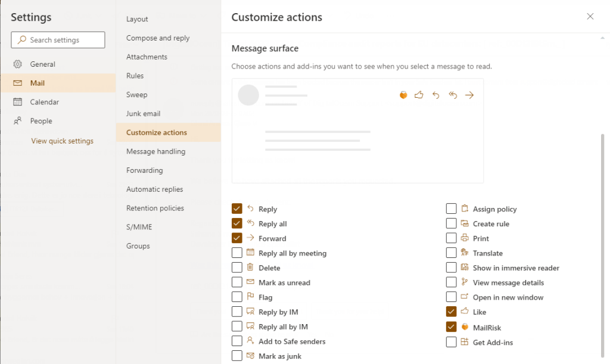Click the Flag icon in actions list
Viewport: 610px width, 364px height.
coord(250,297)
